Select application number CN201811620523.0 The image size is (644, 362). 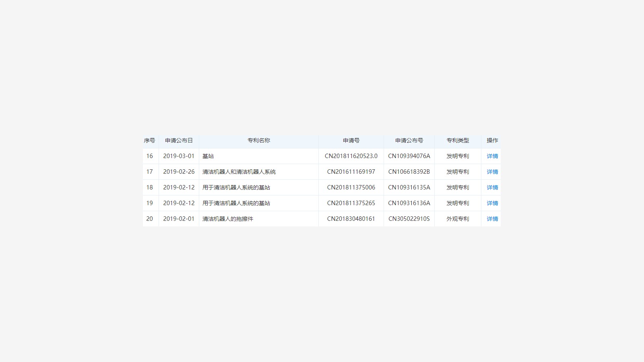(x=351, y=156)
